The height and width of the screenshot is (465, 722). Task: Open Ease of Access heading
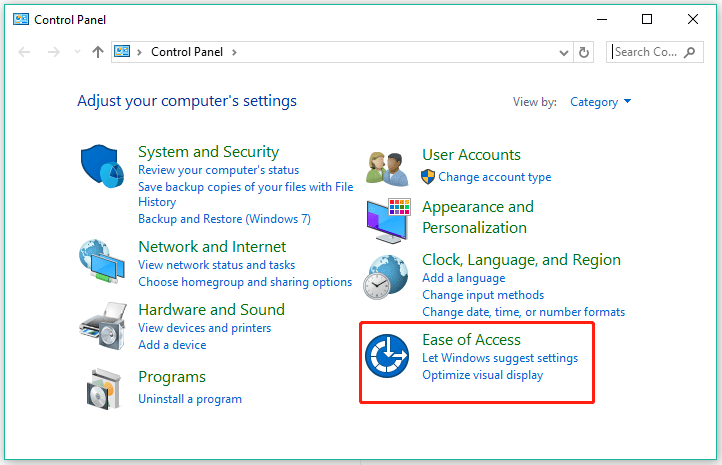(471, 340)
